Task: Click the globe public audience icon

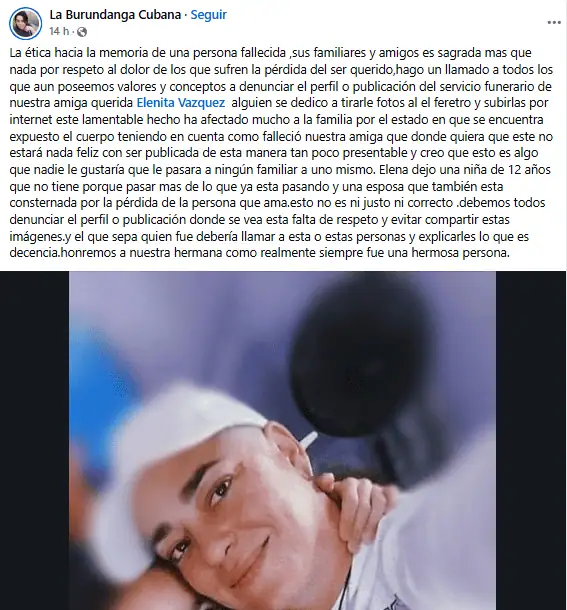Action: [82, 32]
